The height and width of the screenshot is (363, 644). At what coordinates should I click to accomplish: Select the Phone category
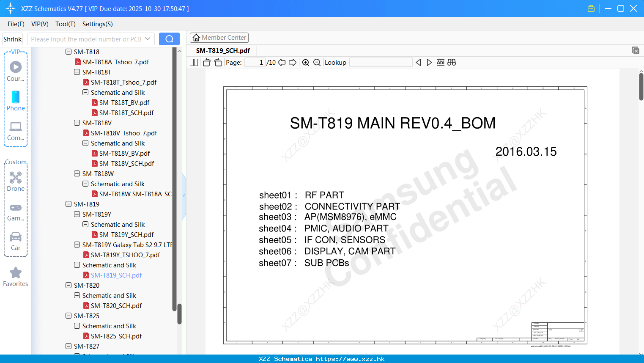coord(16,101)
